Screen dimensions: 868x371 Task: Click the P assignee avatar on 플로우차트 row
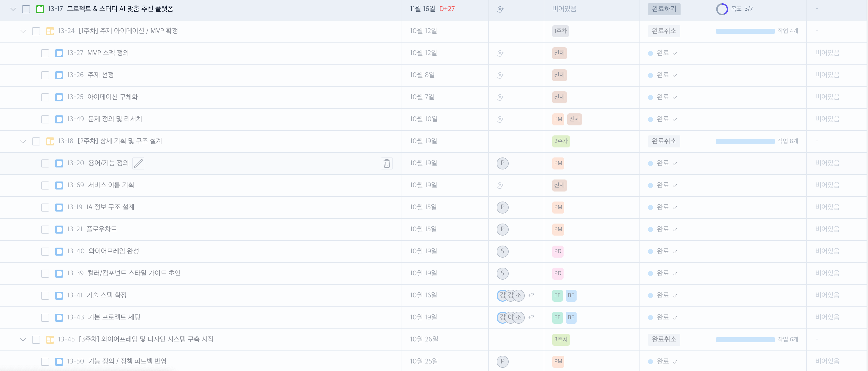502,229
